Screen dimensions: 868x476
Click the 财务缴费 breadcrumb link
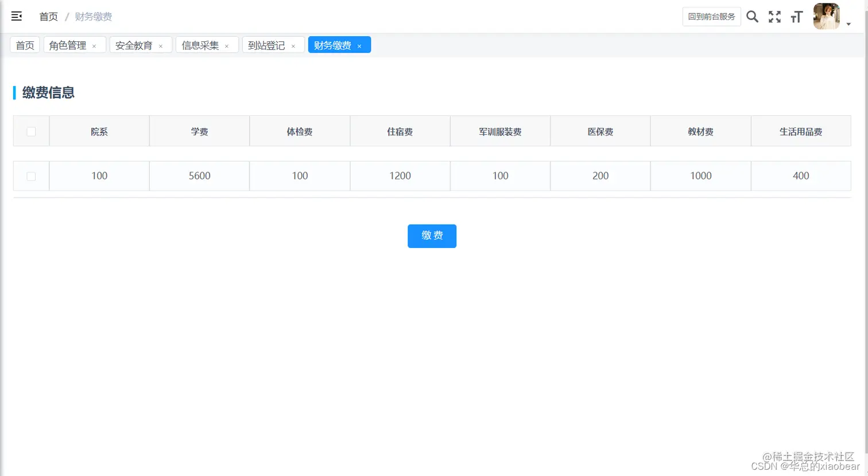[x=94, y=17]
